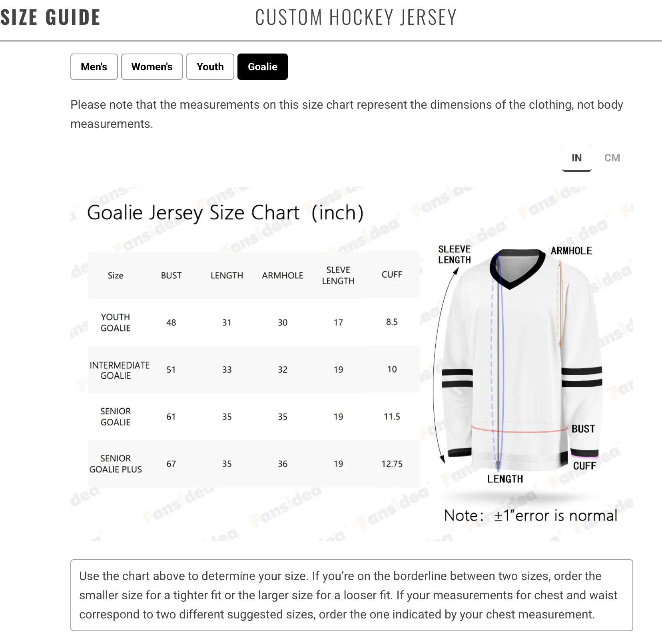Select the Youth size tab
This screenshot has width=662, height=644.
(210, 67)
